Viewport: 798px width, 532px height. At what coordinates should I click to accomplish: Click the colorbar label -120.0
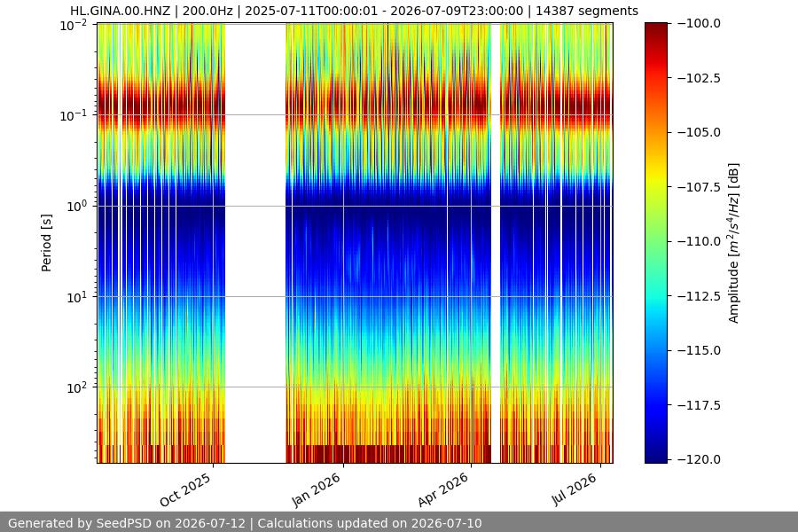point(699,459)
